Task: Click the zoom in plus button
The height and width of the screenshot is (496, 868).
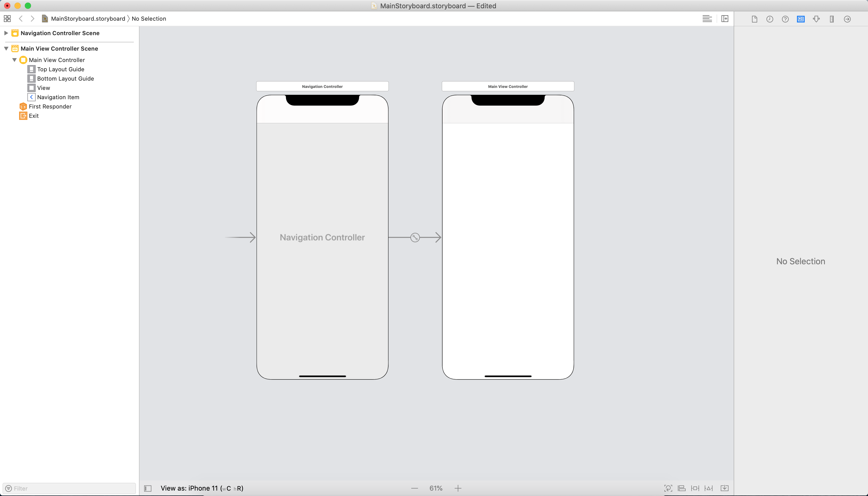Action: pyautogui.click(x=458, y=488)
